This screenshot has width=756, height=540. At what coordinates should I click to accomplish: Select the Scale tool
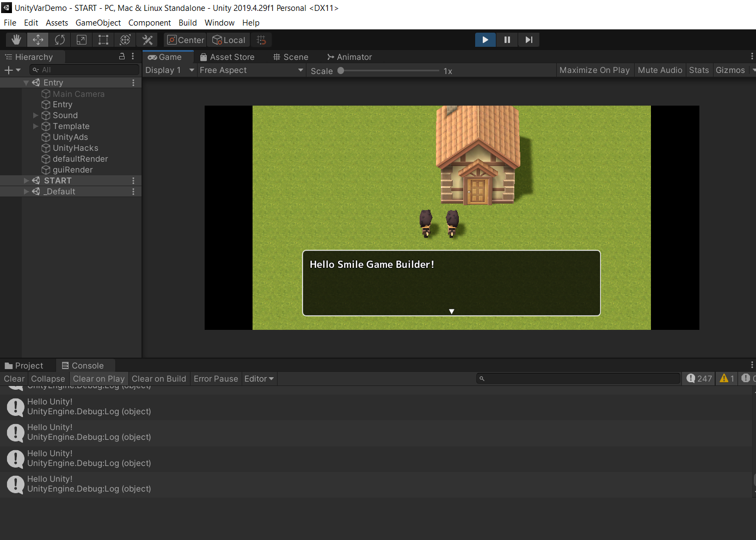click(82, 40)
